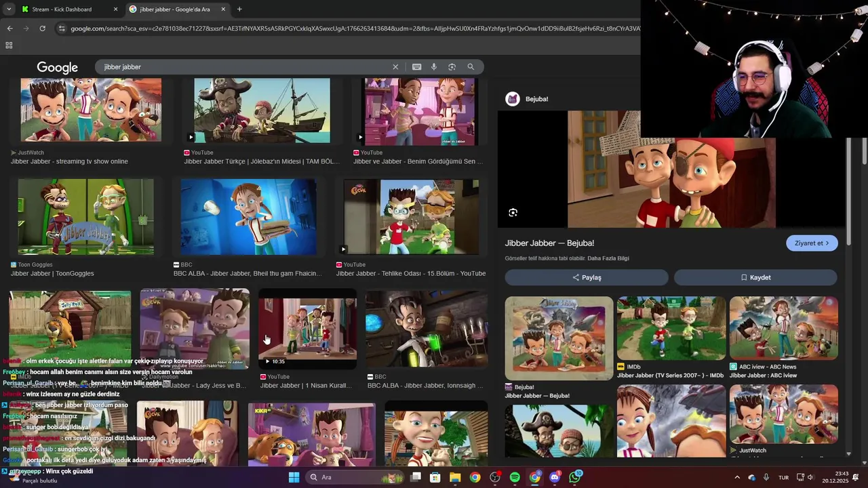Viewport: 868px width, 488px height.
Task: Open related JustWatch thumbnail in side panel
Action: point(784,414)
